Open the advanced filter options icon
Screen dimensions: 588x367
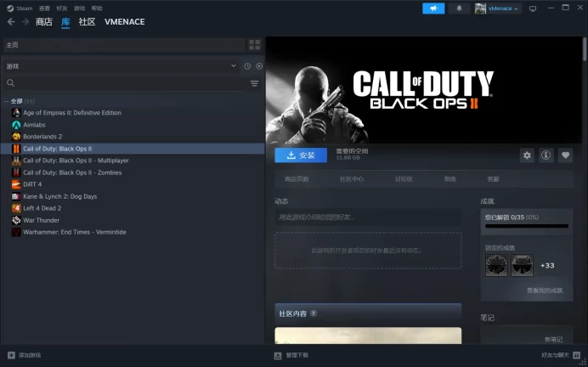[254, 83]
